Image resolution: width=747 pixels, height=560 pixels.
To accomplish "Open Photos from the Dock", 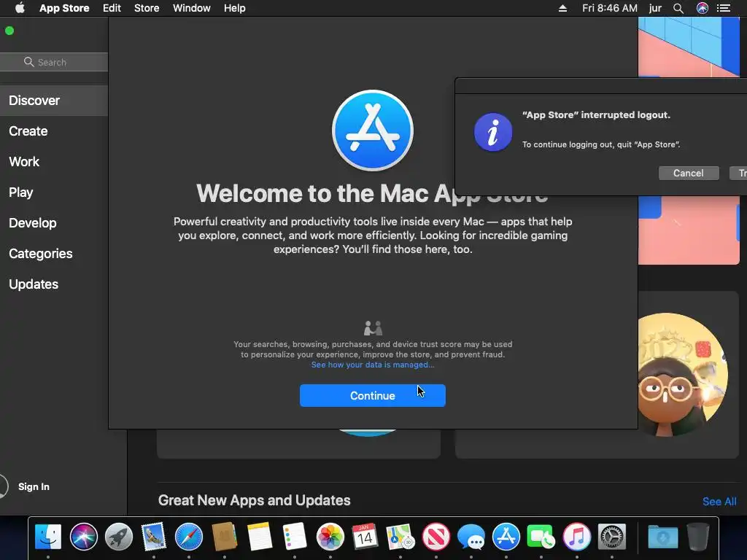I will tap(330, 537).
